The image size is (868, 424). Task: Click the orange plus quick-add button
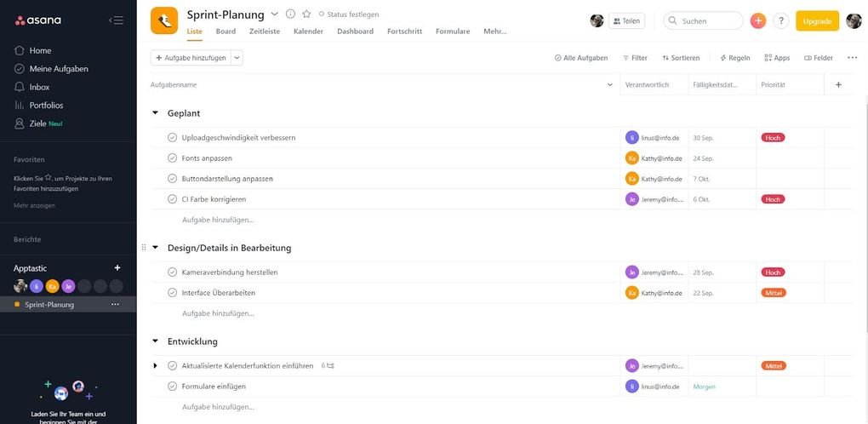(758, 21)
